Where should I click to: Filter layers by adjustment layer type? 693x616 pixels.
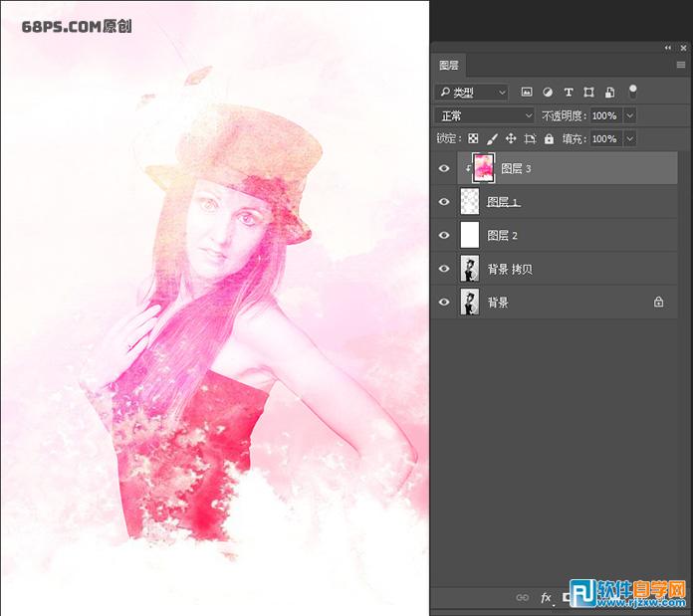pyautogui.click(x=548, y=93)
